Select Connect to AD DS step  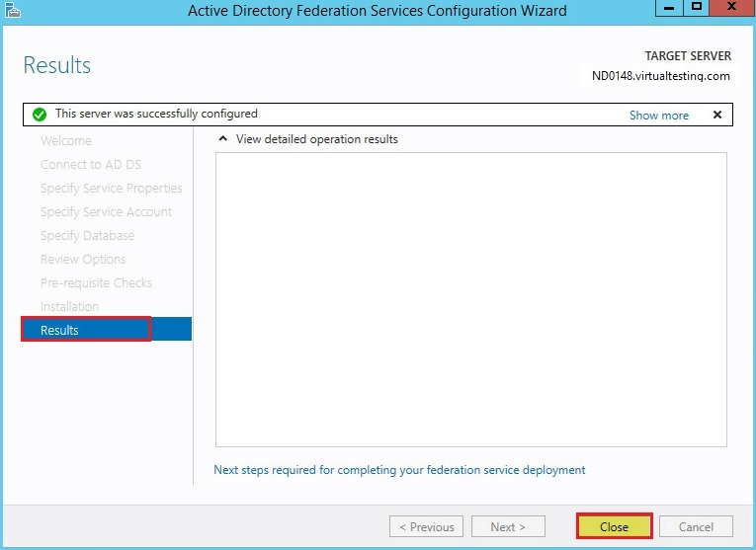[91, 164]
